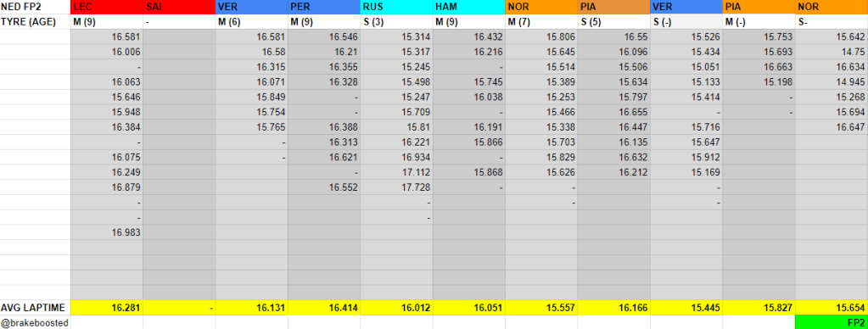Screen dimensions: 868x329
Task: Select the cyan HAM header cell
Action: coord(469,7)
